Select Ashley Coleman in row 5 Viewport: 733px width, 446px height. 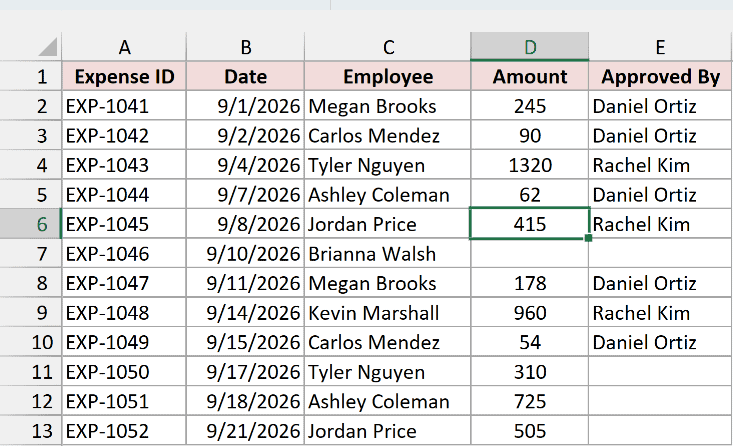(388, 194)
